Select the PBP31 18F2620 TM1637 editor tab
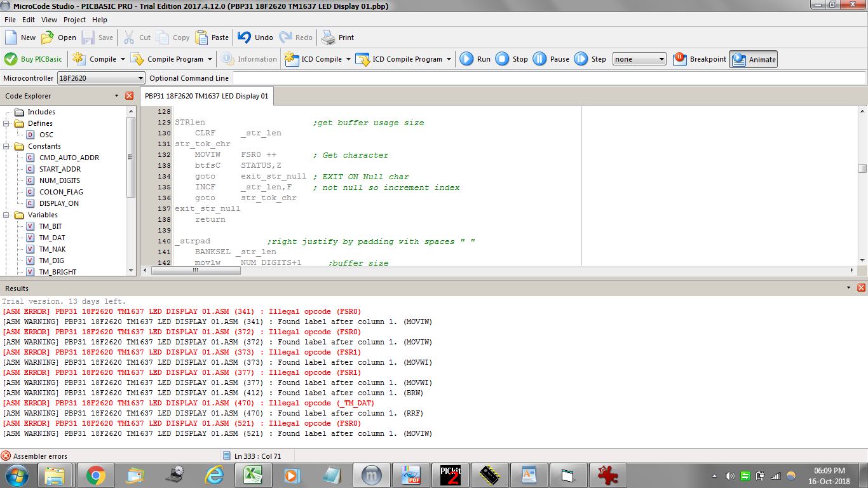The image size is (868, 488). (x=207, y=96)
